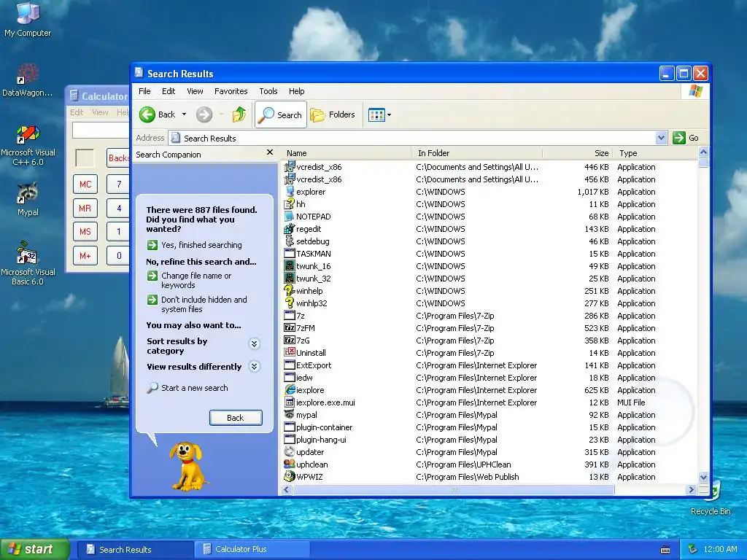Click MC button in Calculator window
The image size is (747, 560).
click(85, 184)
